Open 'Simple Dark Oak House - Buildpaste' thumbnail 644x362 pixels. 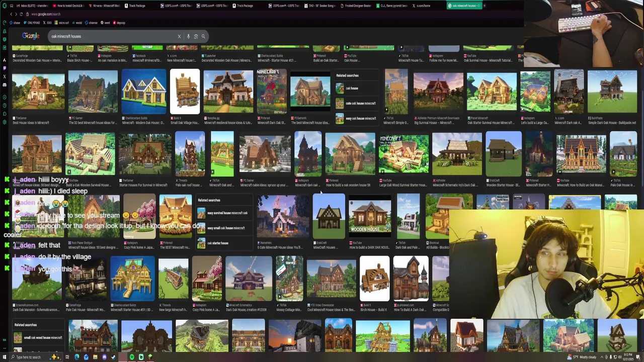pyautogui.click(x=612, y=93)
